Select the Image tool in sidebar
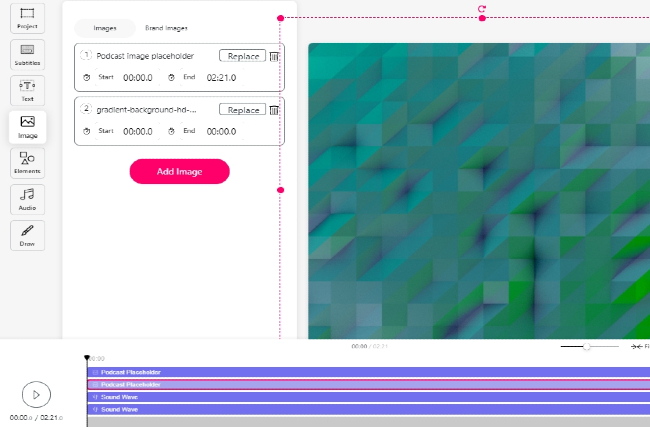The width and height of the screenshot is (650, 430). point(27,127)
